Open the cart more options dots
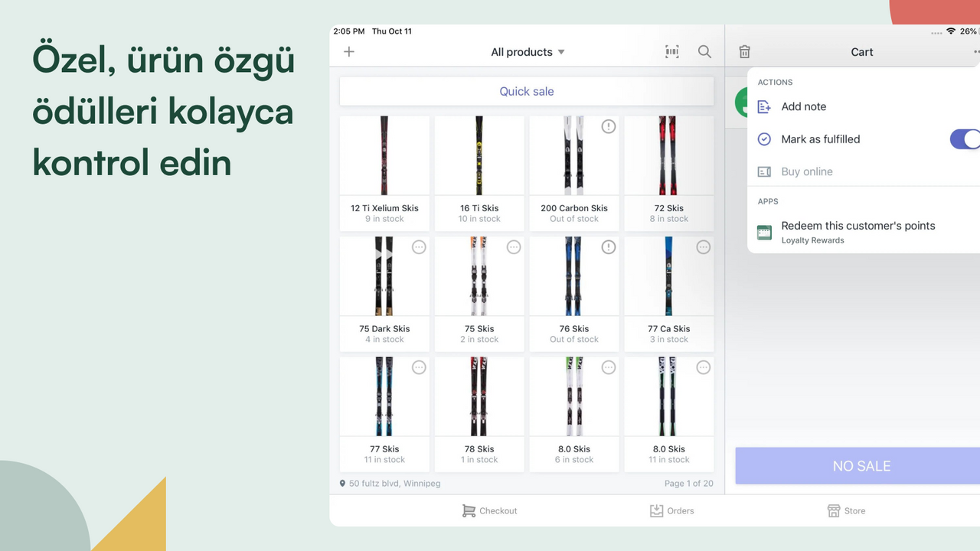The width and height of the screenshot is (980, 551). [976, 52]
